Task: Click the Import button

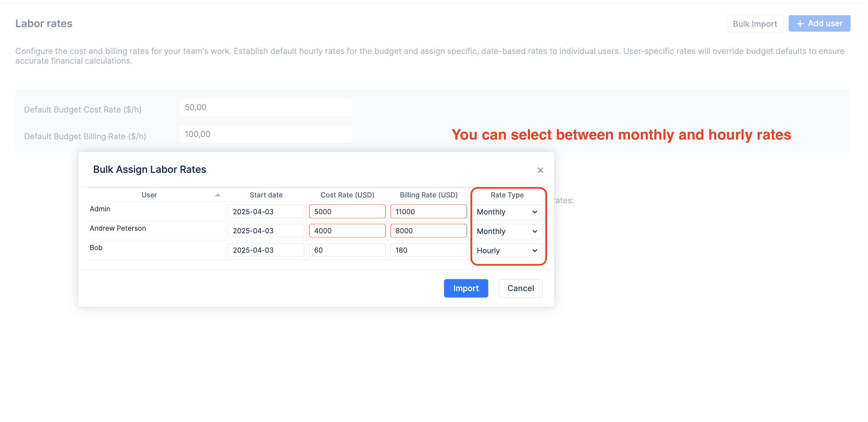Action: 466,288
